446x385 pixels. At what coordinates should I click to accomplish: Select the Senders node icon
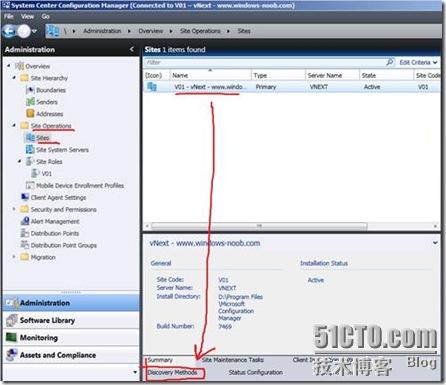pos(30,102)
